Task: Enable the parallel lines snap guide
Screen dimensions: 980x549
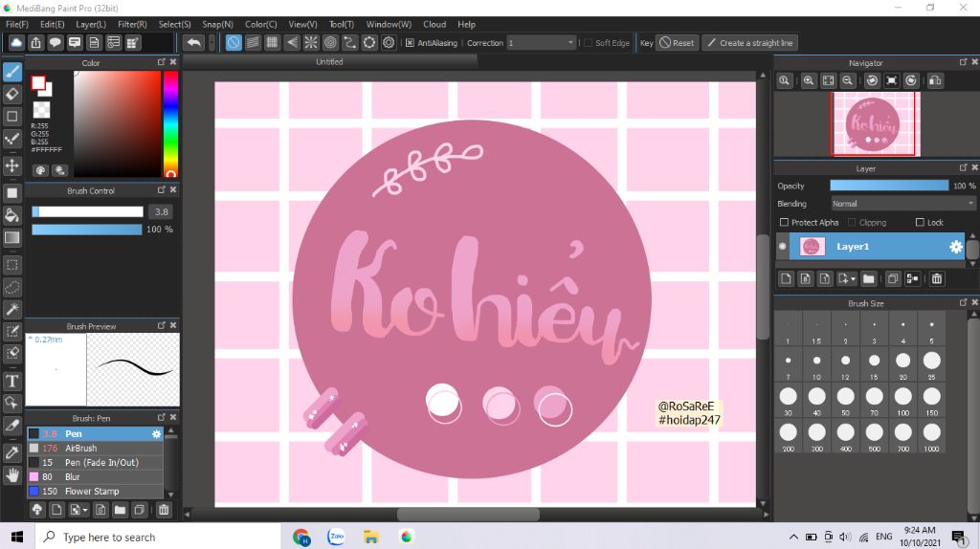Action: point(253,42)
